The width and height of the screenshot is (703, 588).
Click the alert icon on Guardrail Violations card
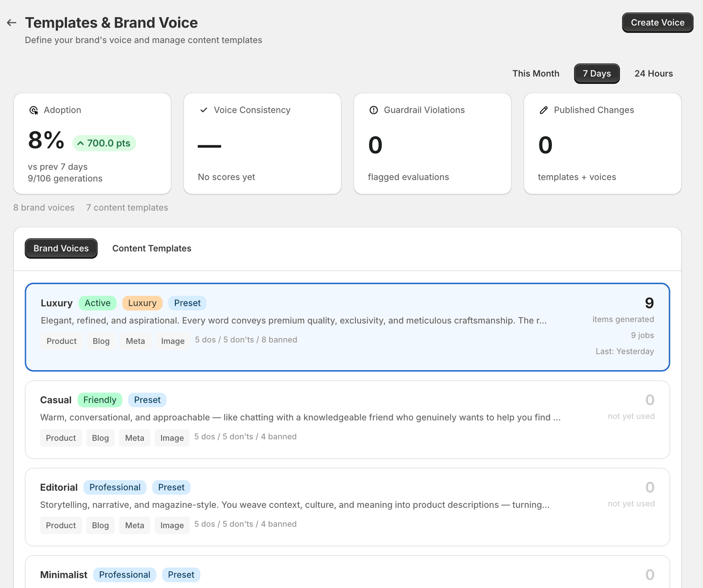[373, 110]
